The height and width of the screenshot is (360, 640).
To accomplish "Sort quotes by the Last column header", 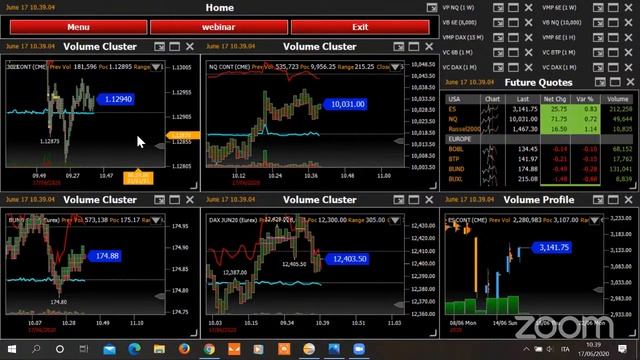I will point(522,99).
